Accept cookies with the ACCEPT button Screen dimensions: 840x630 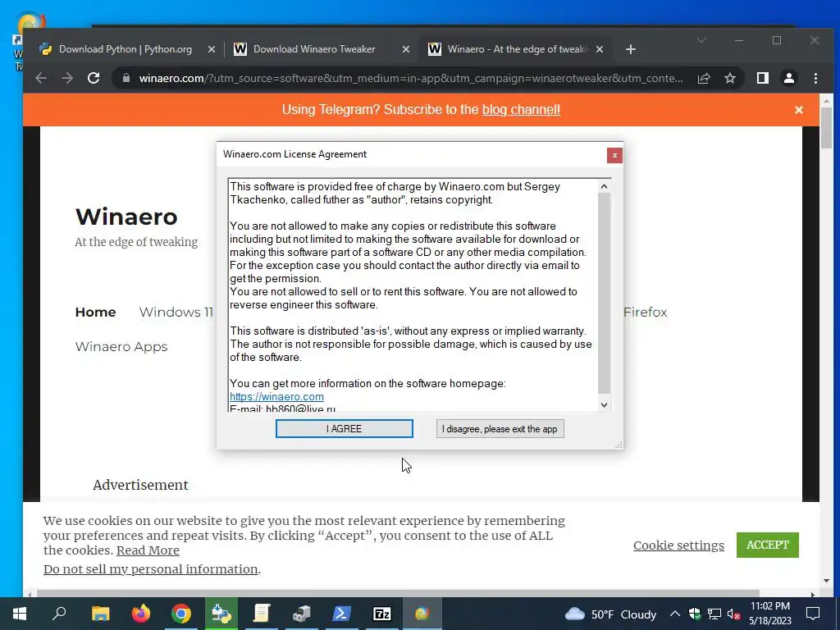[x=767, y=545]
